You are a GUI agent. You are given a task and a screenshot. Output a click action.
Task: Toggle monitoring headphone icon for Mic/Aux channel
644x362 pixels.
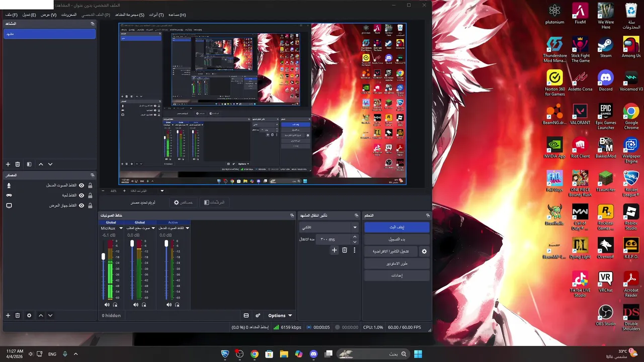pyautogui.click(x=115, y=305)
